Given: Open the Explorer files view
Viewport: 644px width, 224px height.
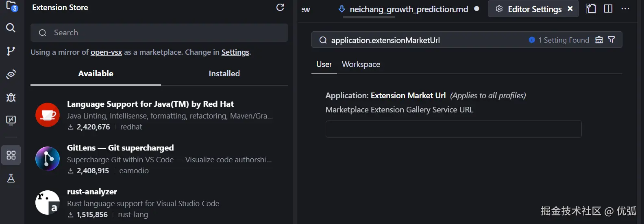Looking at the screenshot, I should 11,6.
